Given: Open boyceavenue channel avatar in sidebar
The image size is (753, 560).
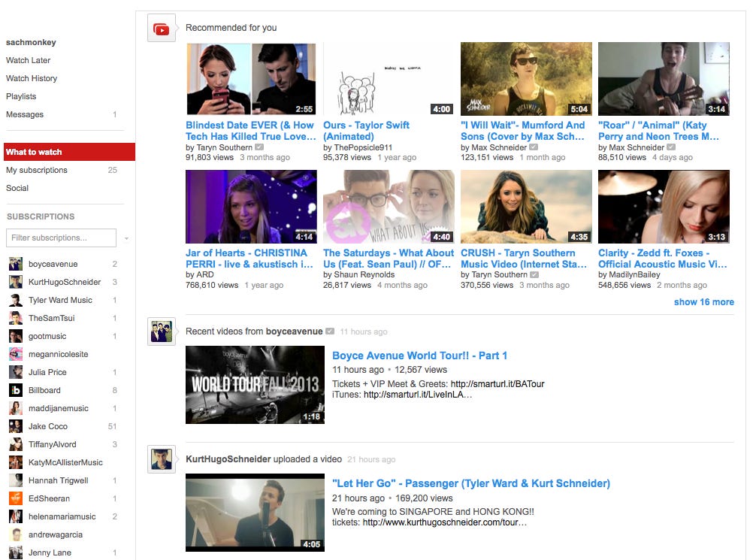Looking at the screenshot, I should point(16,264).
